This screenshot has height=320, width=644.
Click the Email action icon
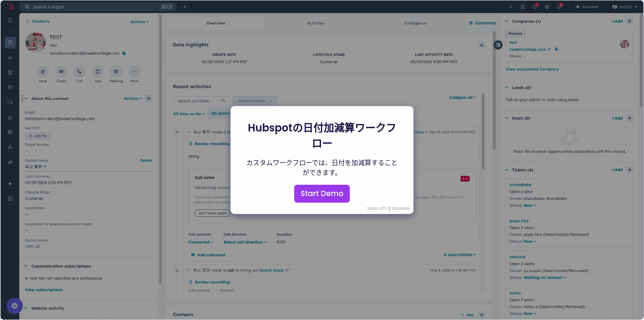pyautogui.click(x=61, y=72)
